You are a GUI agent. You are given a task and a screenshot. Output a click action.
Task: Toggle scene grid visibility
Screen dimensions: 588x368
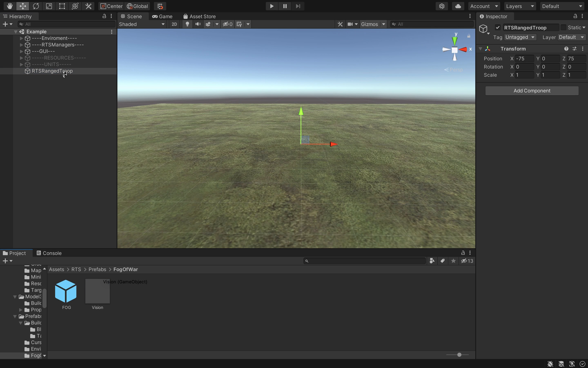click(x=239, y=24)
